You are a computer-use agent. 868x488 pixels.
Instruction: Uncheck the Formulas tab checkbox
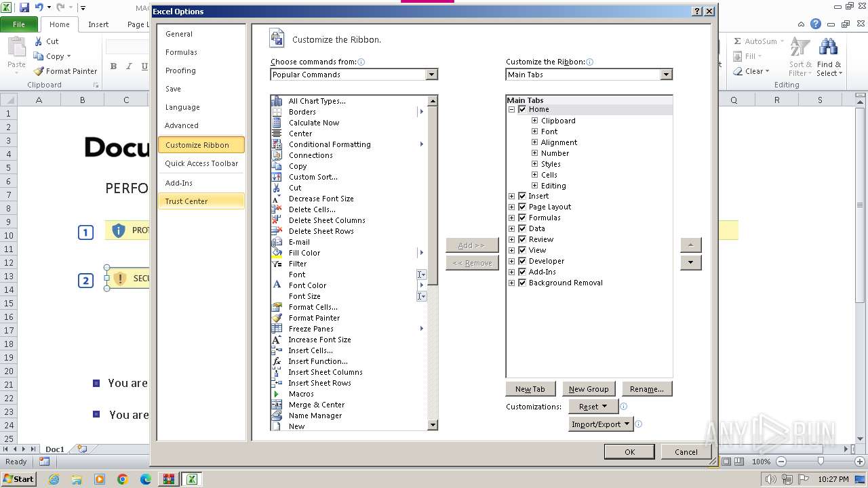coord(522,218)
